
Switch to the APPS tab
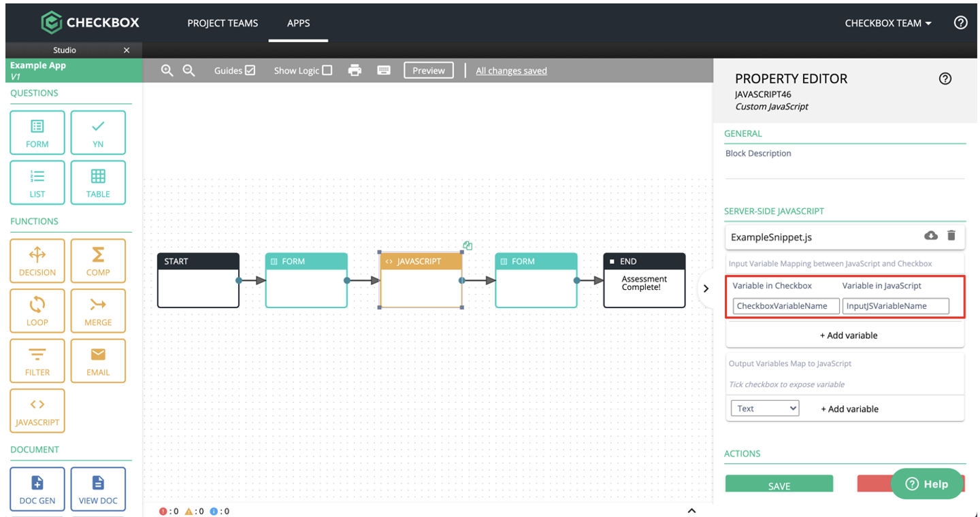pos(298,22)
